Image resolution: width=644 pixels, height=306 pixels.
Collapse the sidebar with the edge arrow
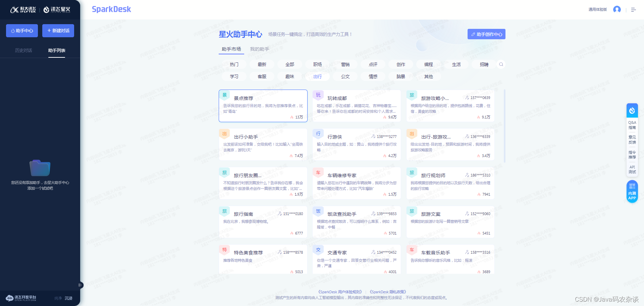[80, 285]
